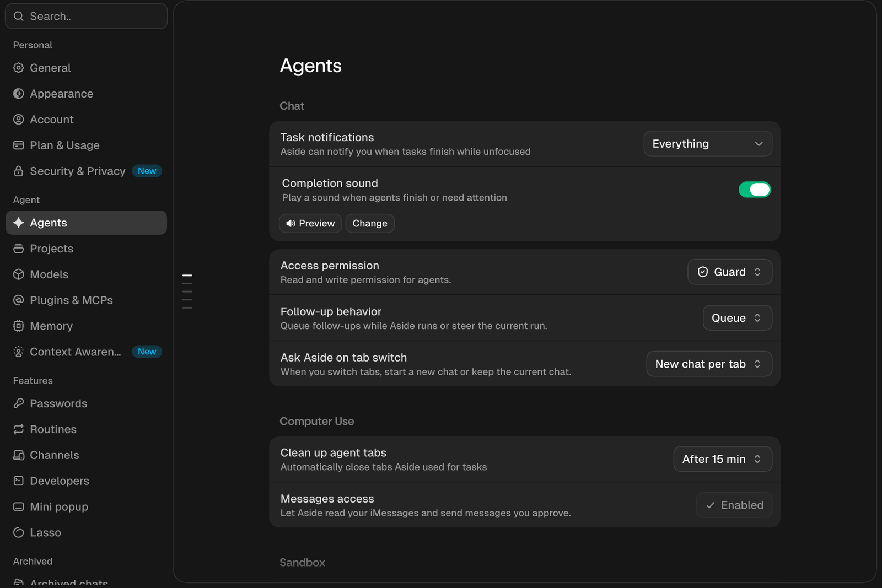
Task: Click the General gear icon in sidebar
Action: 19,68
